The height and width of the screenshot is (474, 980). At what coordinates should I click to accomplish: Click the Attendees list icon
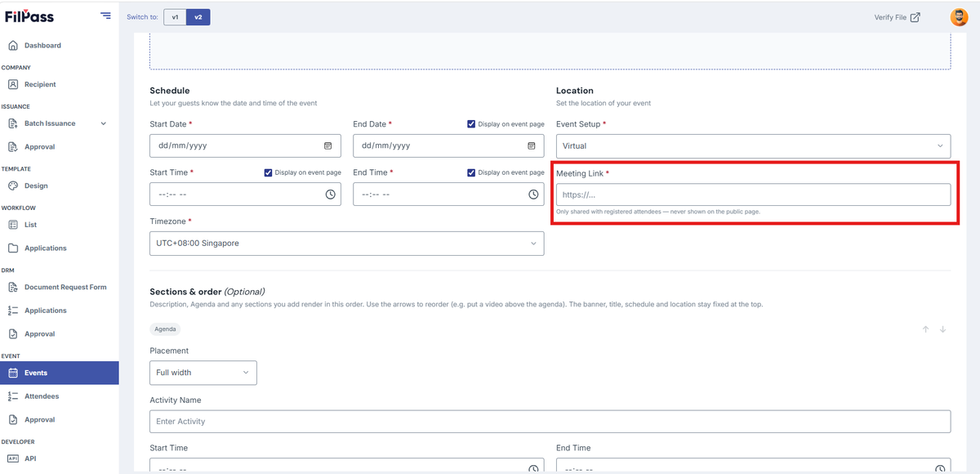click(x=12, y=396)
